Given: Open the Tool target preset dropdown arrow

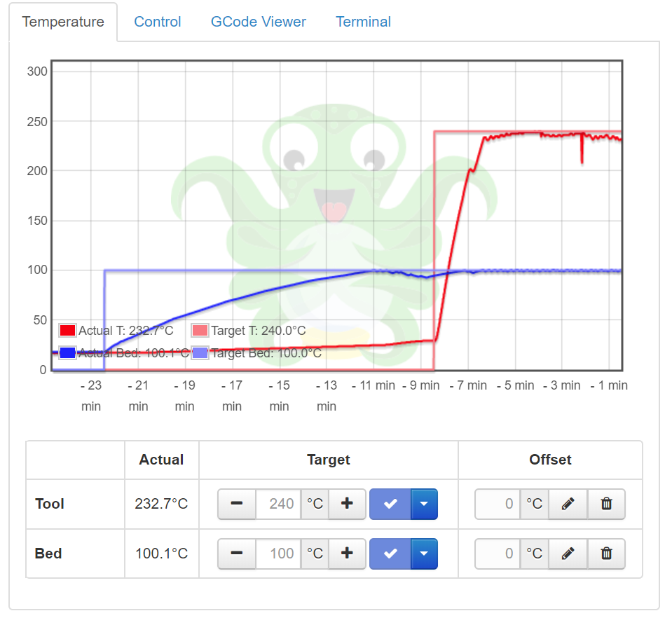Looking at the screenshot, I should [x=424, y=503].
